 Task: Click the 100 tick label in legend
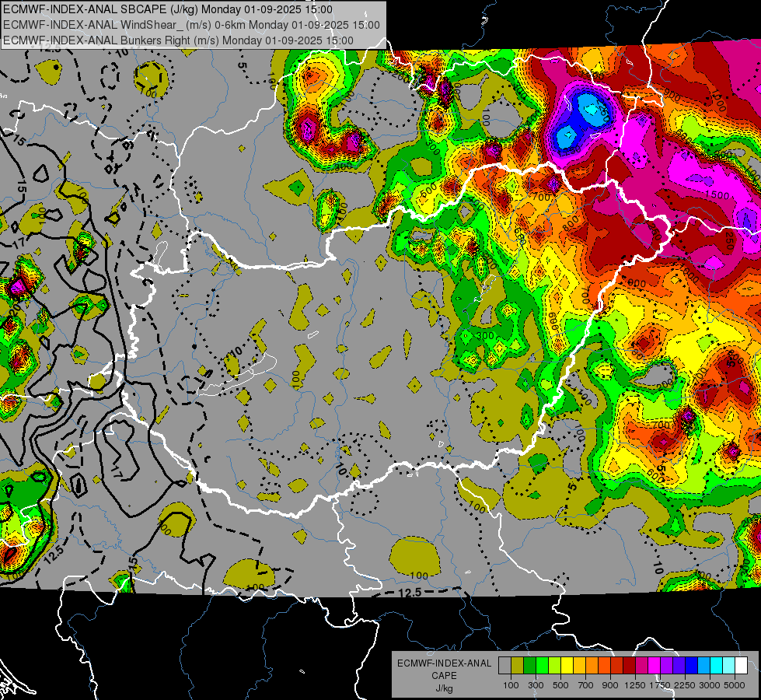[511, 685]
